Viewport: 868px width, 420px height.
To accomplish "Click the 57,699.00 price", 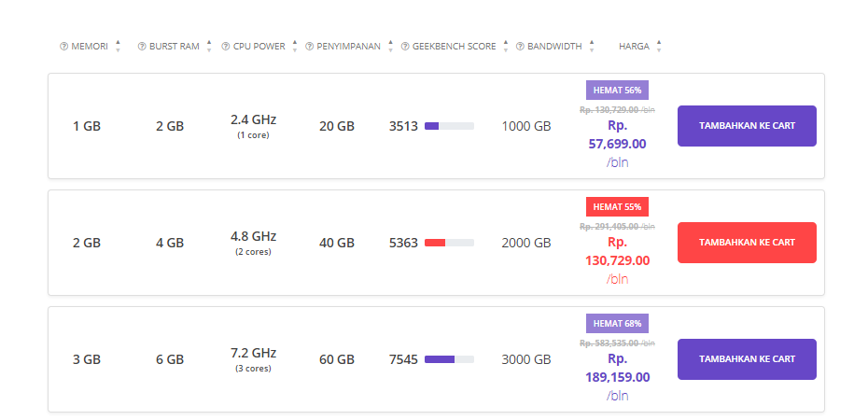I will (x=617, y=145).
